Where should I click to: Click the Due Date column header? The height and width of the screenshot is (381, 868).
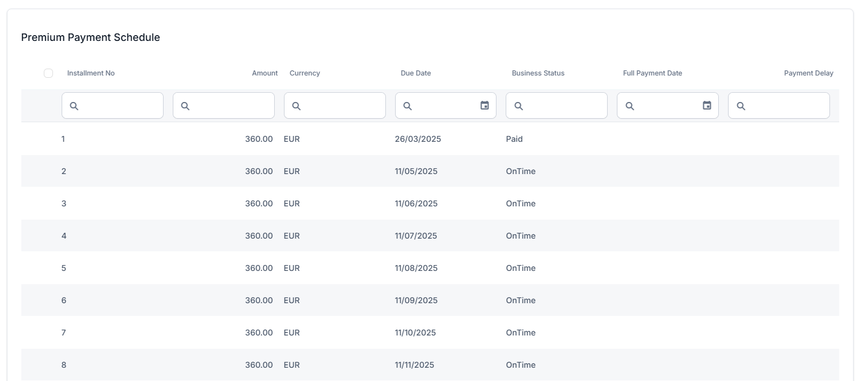tap(415, 73)
